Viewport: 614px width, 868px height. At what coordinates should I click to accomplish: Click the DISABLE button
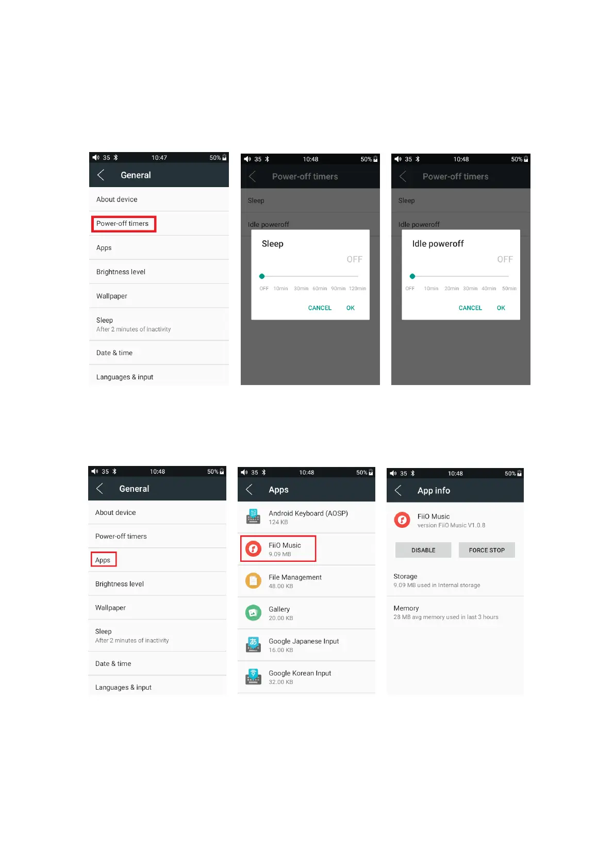pos(423,550)
